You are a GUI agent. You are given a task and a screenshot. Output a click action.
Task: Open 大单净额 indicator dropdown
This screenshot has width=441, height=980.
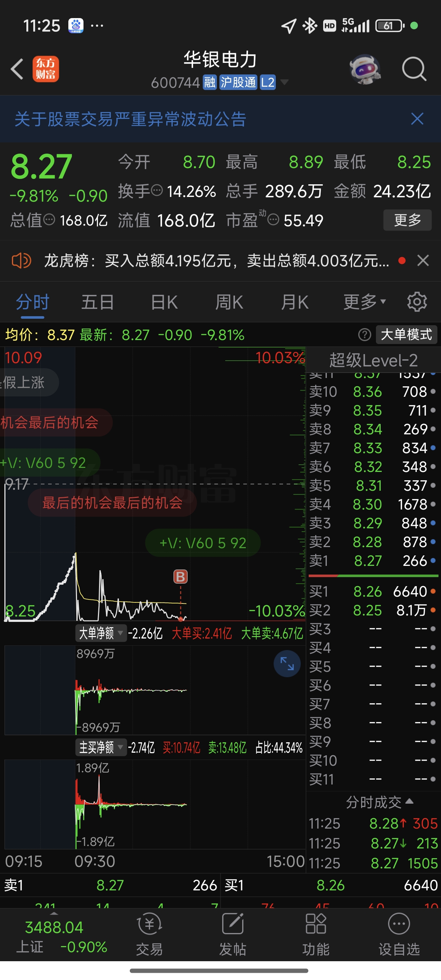coord(100,633)
